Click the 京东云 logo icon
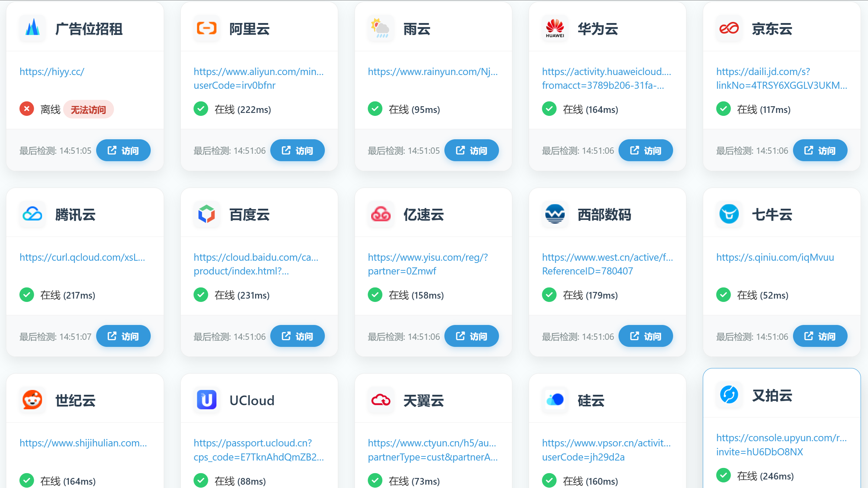 (729, 28)
